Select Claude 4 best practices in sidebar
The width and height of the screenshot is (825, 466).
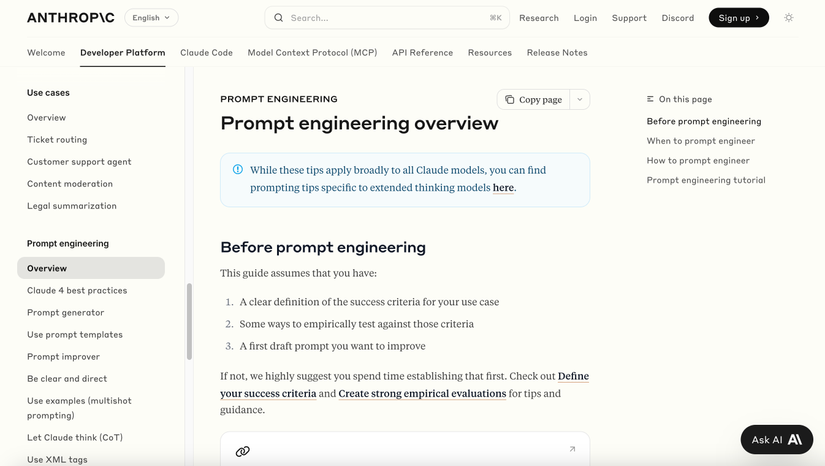pos(77,290)
